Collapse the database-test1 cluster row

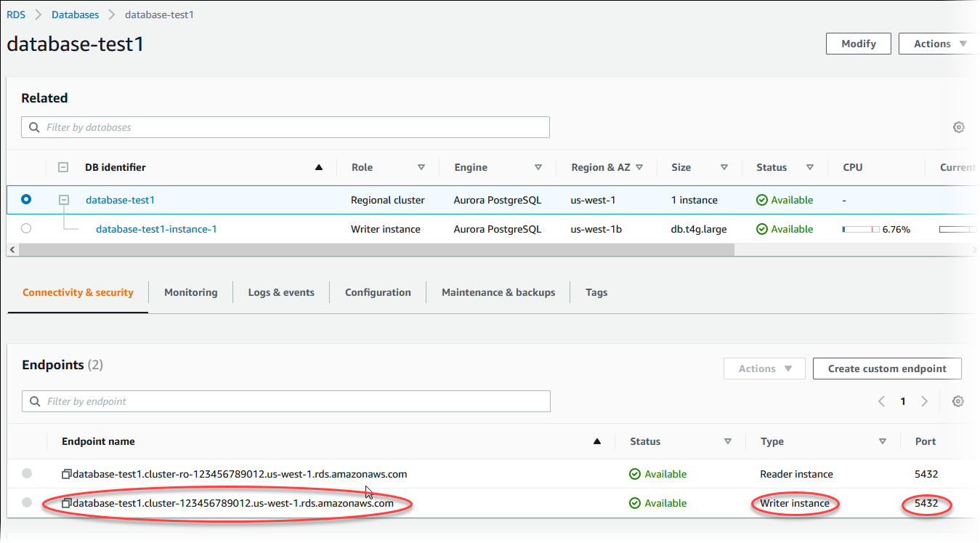click(63, 200)
